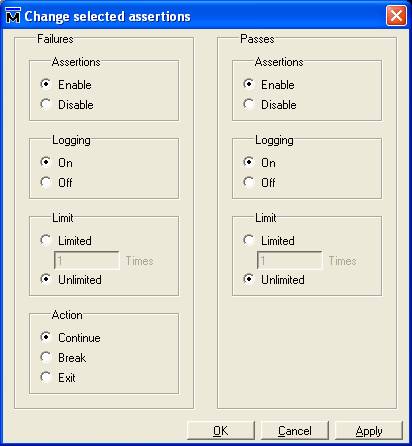Click the Cancel button
The width and height of the screenshot is (412, 446).
coord(295,431)
